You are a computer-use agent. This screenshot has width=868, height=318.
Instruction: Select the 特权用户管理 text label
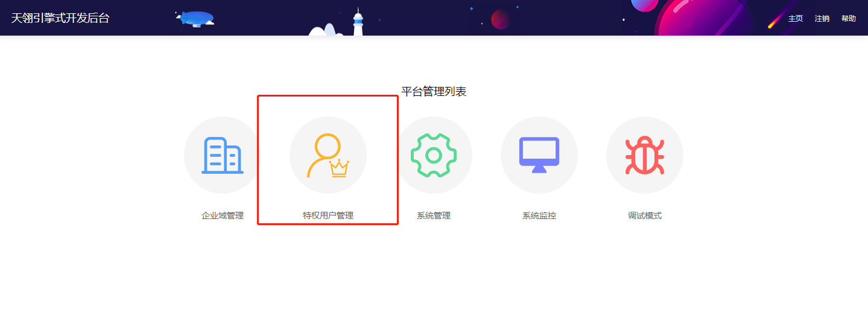point(328,215)
